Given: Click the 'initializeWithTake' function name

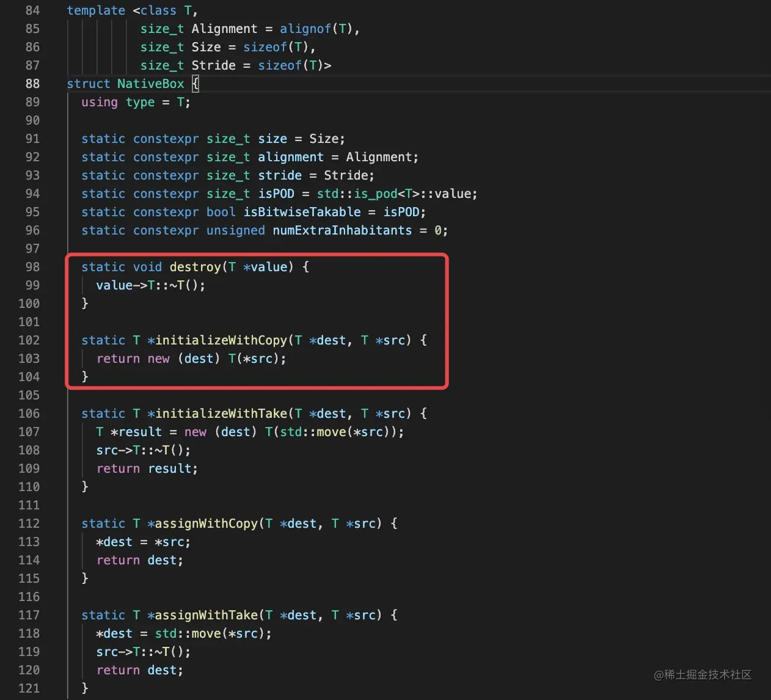Looking at the screenshot, I should [x=221, y=414].
